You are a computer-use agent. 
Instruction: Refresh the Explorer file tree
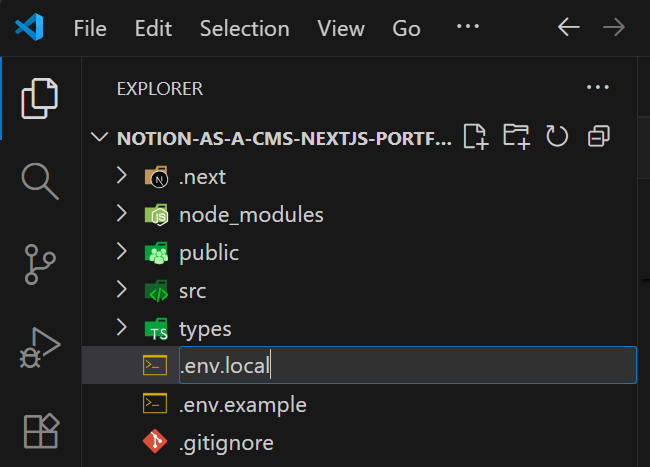click(x=557, y=137)
